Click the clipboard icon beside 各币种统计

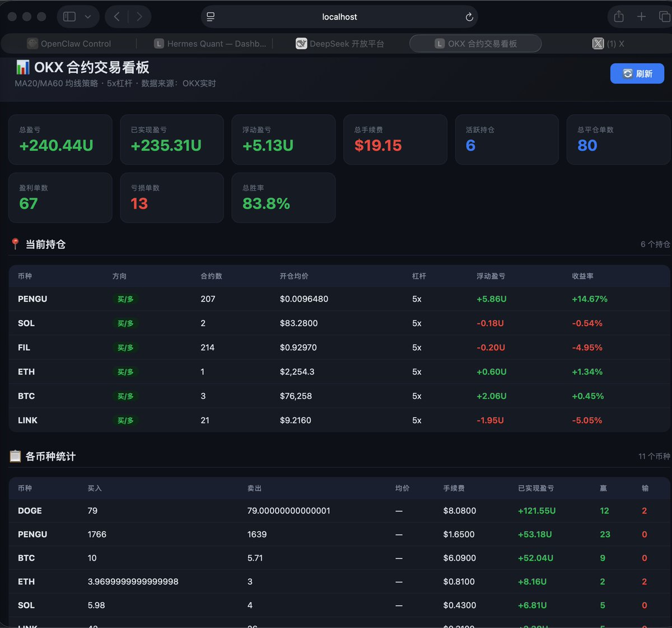[15, 456]
